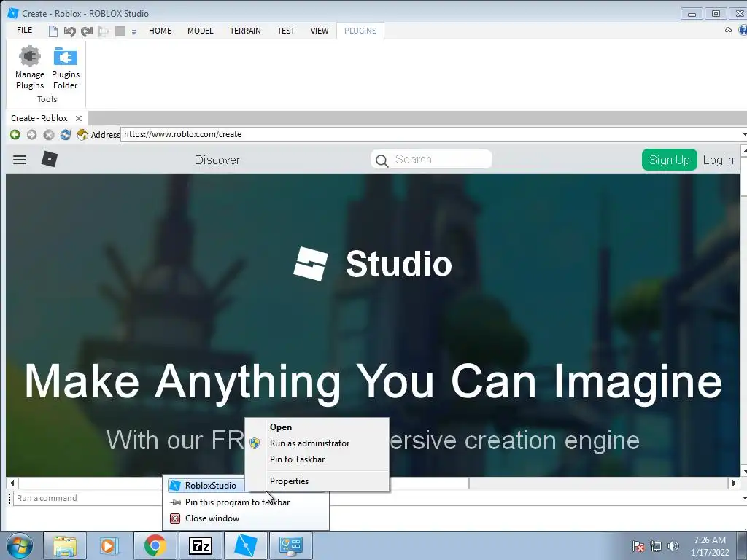Select the PLUGINS ribbon tab
Screen dimensions: 747x560
360,31
